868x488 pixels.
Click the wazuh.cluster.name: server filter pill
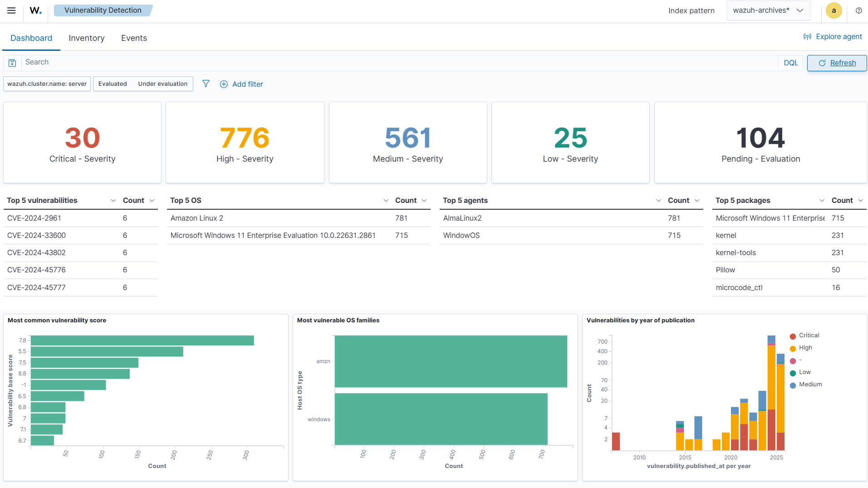(46, 84)
